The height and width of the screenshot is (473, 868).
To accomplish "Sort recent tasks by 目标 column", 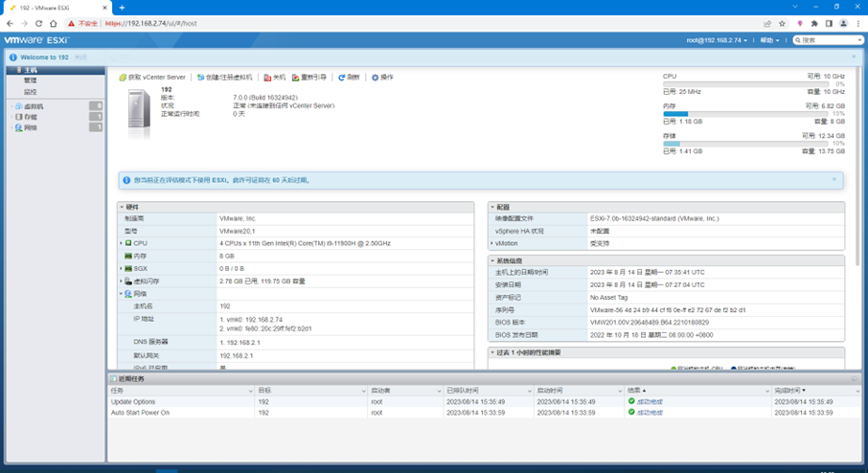I will (x=311, y=391).
